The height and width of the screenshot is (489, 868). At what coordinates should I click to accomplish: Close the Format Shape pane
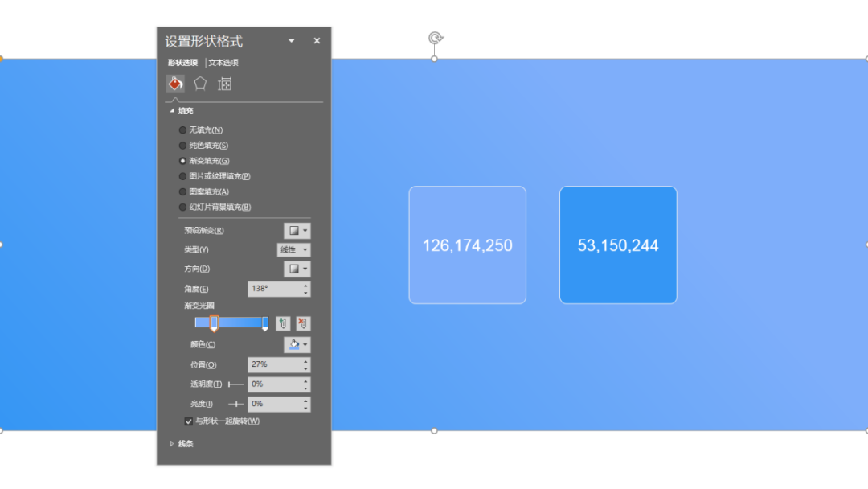(x=317, y=40)
